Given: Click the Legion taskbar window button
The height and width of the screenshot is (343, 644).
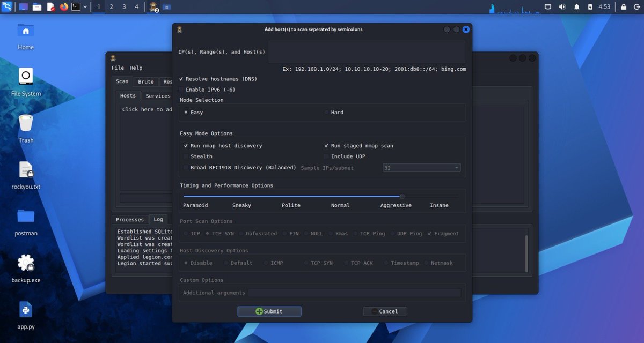Looking at the screenshot, I should click(153, 7).
